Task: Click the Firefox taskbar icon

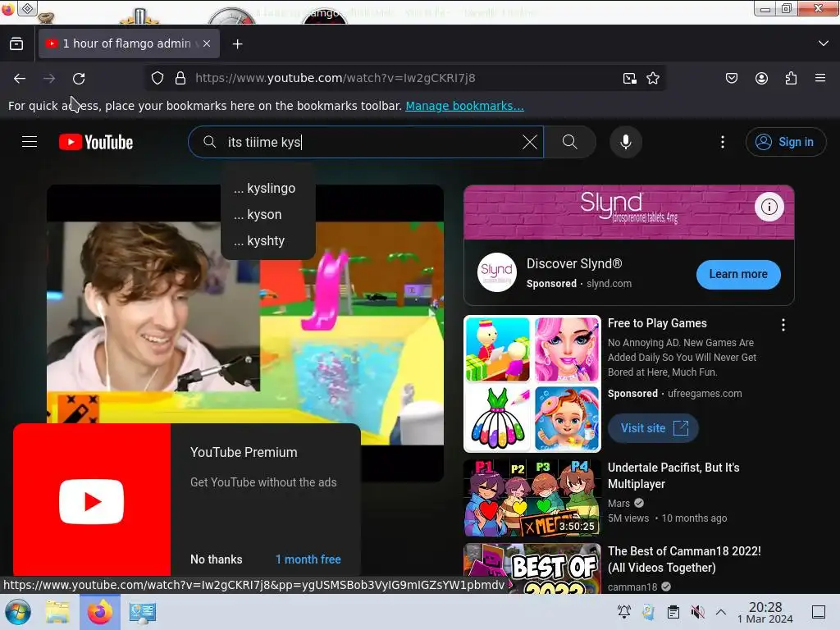Action: [x=99, y=612]
